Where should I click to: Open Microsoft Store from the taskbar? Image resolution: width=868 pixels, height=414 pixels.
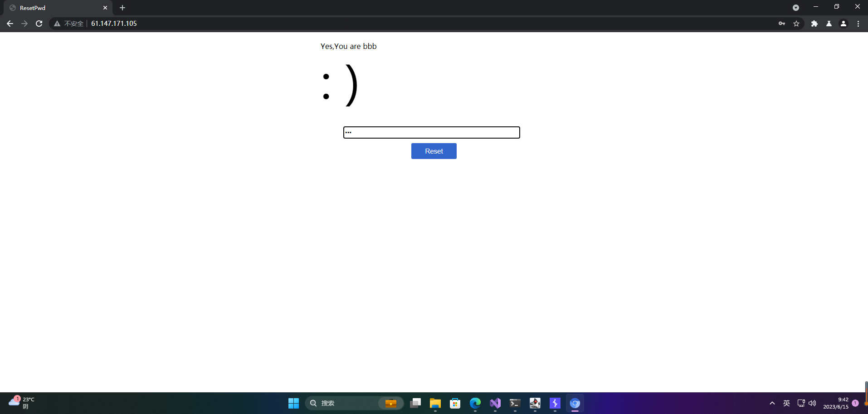[x=455, y=403]
